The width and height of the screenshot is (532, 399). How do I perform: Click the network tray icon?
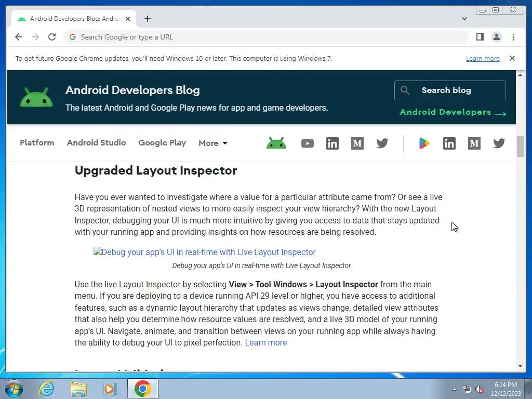(467, 390)
